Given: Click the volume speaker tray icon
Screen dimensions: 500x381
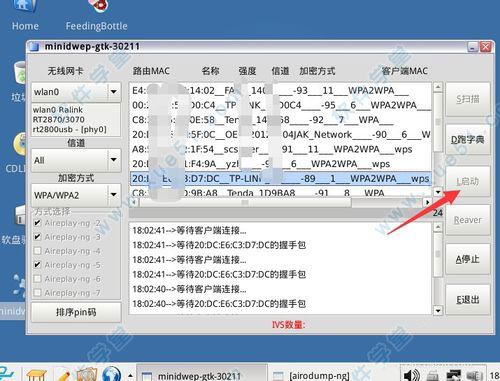Looking at the screenshot, I should (411, 375).
